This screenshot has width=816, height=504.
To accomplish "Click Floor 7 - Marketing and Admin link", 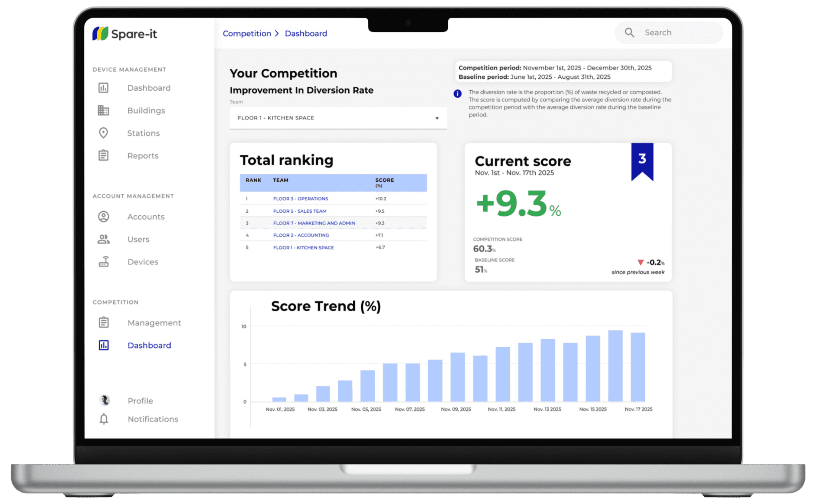I will click(314, 223).
